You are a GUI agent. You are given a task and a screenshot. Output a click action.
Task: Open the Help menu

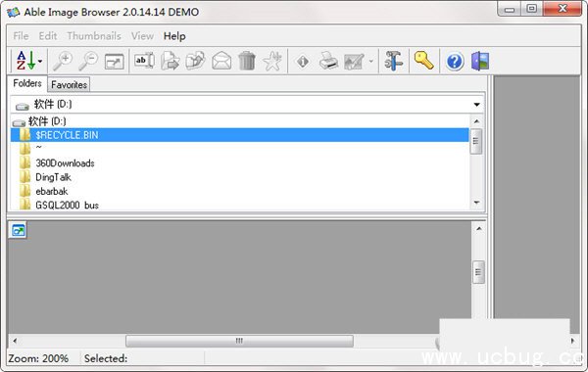coord(174,36)
